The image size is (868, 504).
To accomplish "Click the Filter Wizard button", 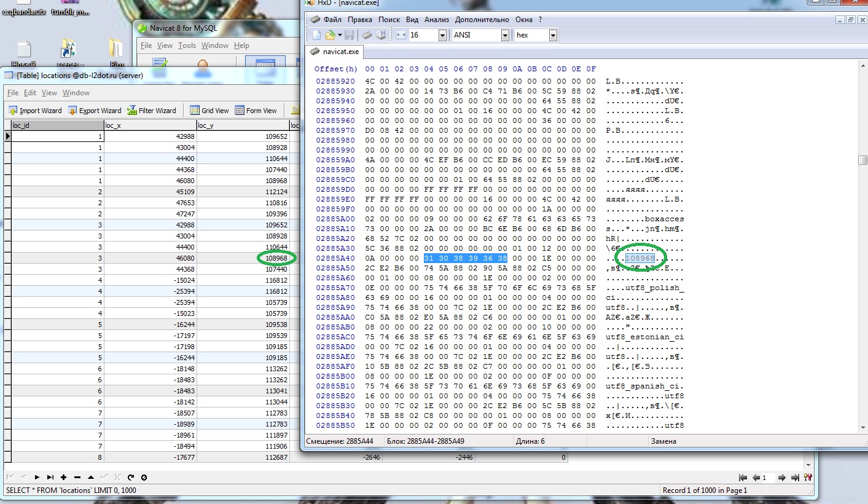I will pyautogui.click(x=152, y=111).
